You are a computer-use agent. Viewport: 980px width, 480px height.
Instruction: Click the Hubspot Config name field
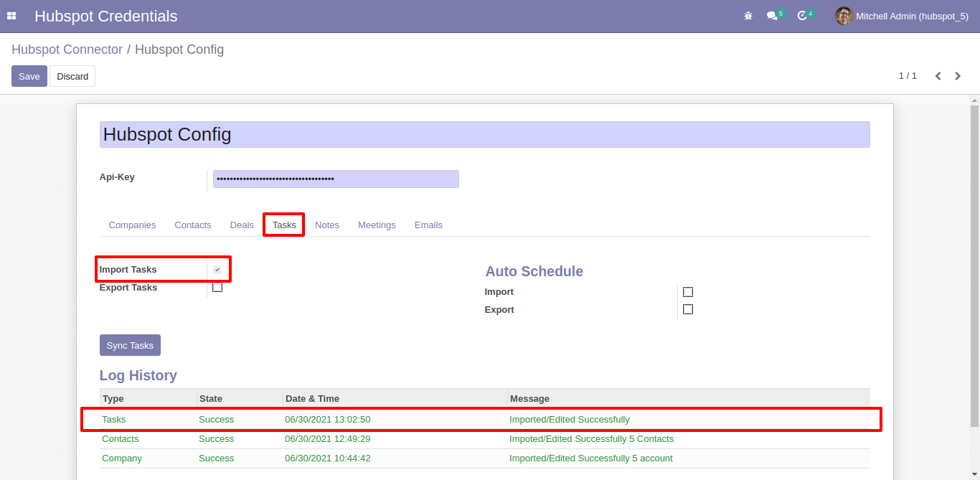pos(484,134)
